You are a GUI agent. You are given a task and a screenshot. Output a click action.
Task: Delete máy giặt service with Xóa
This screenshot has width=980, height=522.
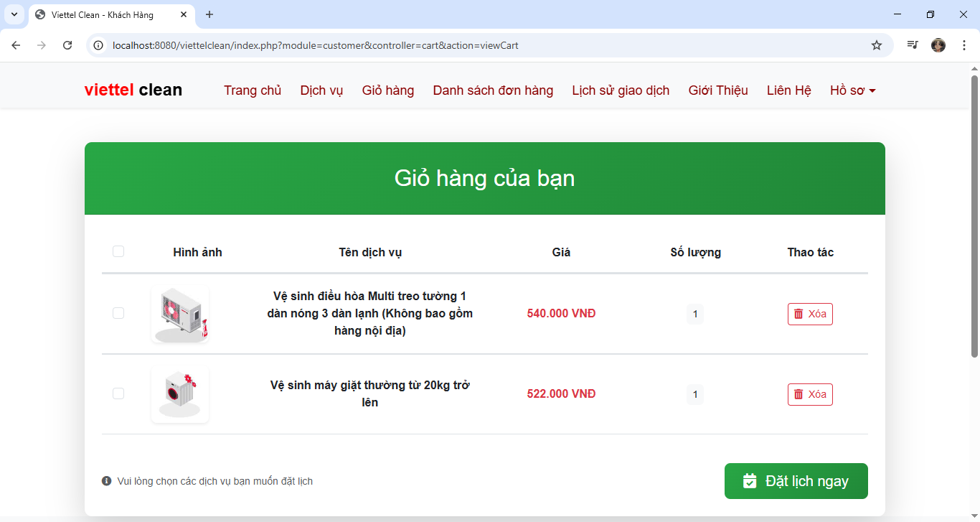(x=810, y=394)
